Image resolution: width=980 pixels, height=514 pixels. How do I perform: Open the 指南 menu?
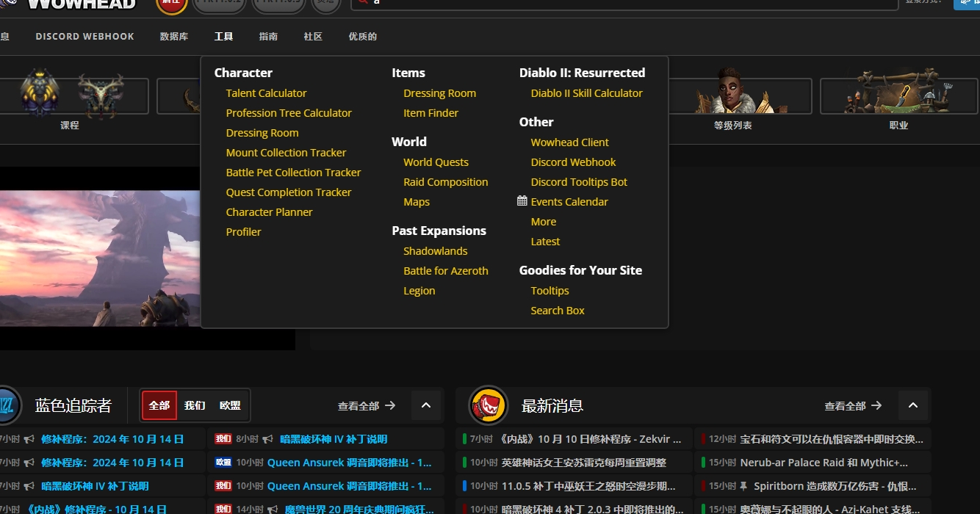click(x=268, y=37)
